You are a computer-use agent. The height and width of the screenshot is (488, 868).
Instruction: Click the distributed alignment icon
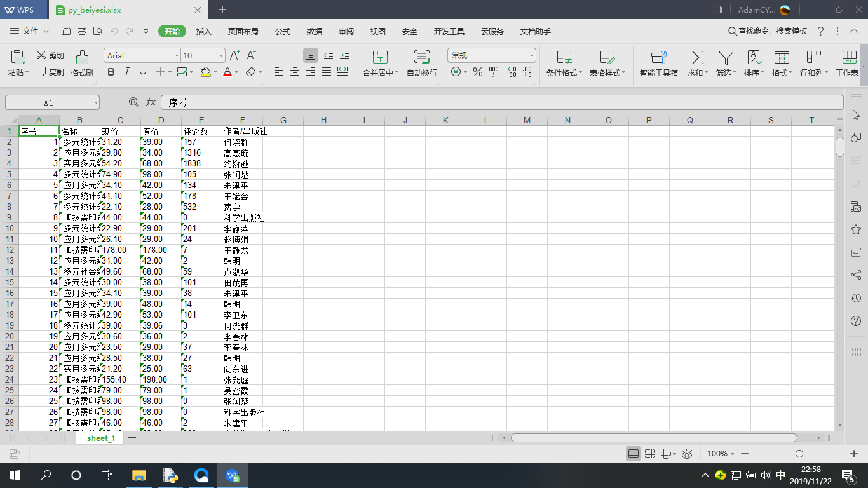click(x=342, y=72)
